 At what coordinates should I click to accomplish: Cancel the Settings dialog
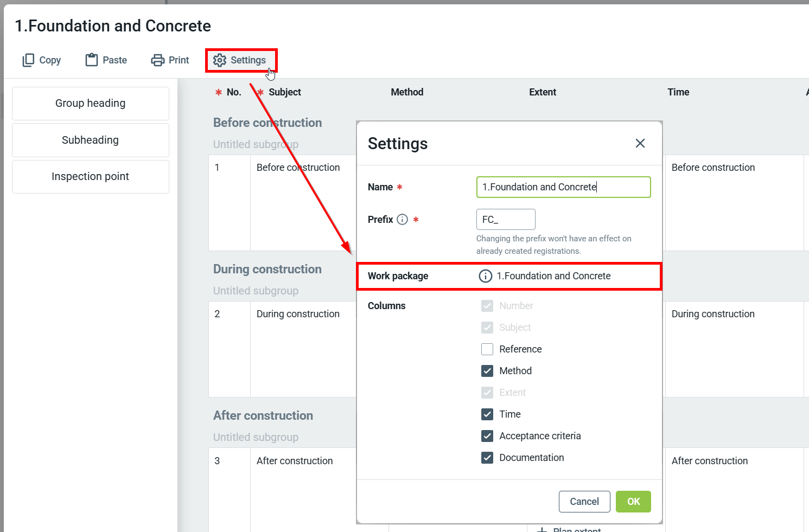coord(584,502)
